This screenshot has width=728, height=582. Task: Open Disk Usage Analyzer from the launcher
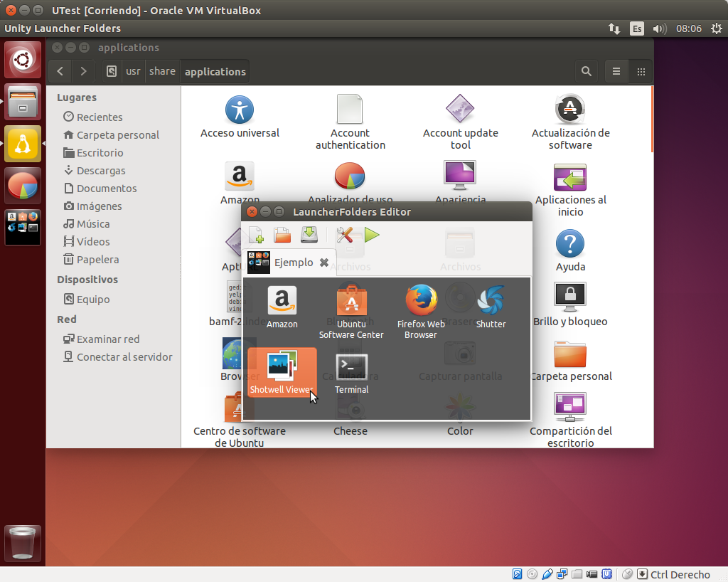pos(23,185)
